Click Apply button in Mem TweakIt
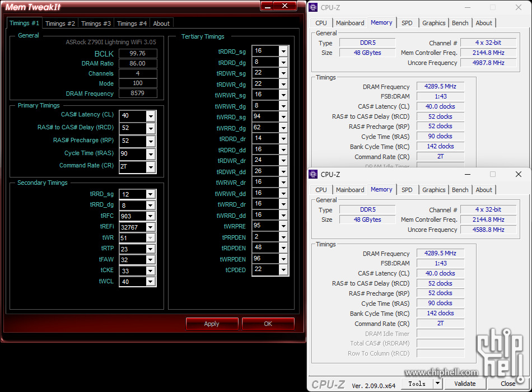The image size is (532, 392). click(212, 324)
